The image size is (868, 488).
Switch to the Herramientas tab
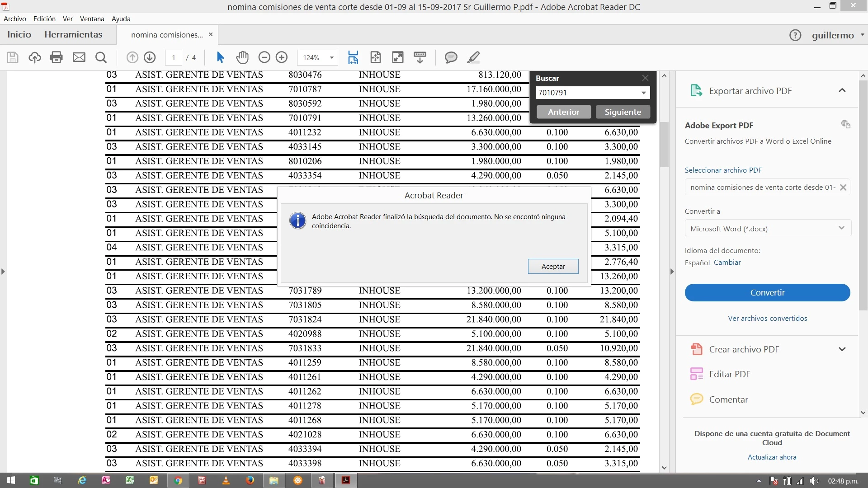click(x=73, y=34)
